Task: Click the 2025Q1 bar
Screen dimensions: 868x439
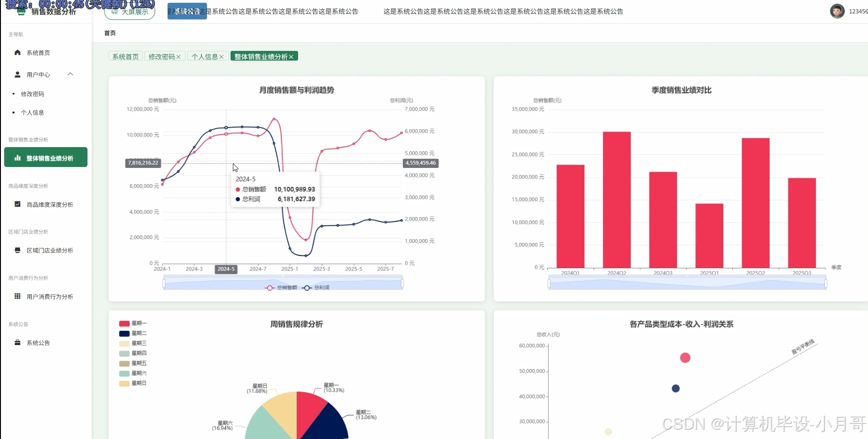Action: point(709,236)
